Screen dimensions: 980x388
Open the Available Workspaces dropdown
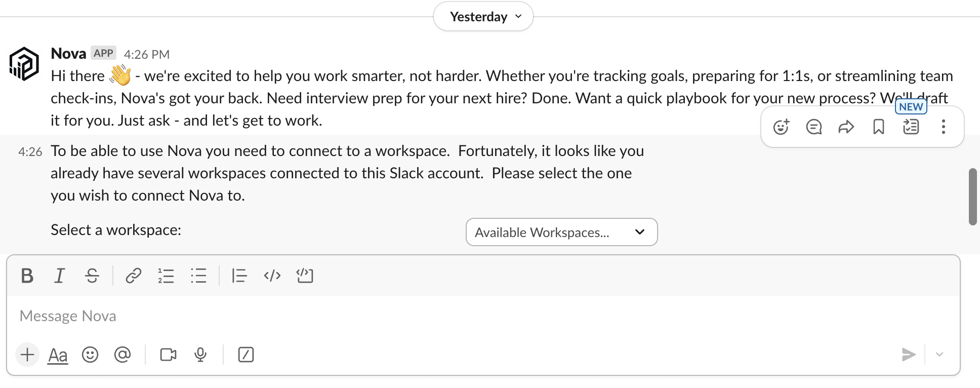tap(561, 232)
